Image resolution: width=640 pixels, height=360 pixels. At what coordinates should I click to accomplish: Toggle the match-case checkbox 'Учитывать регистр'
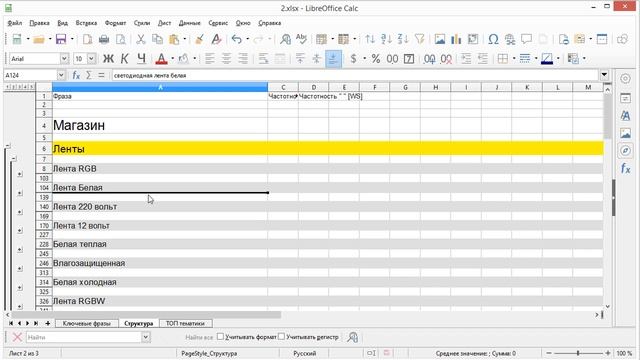click(281, 337)
